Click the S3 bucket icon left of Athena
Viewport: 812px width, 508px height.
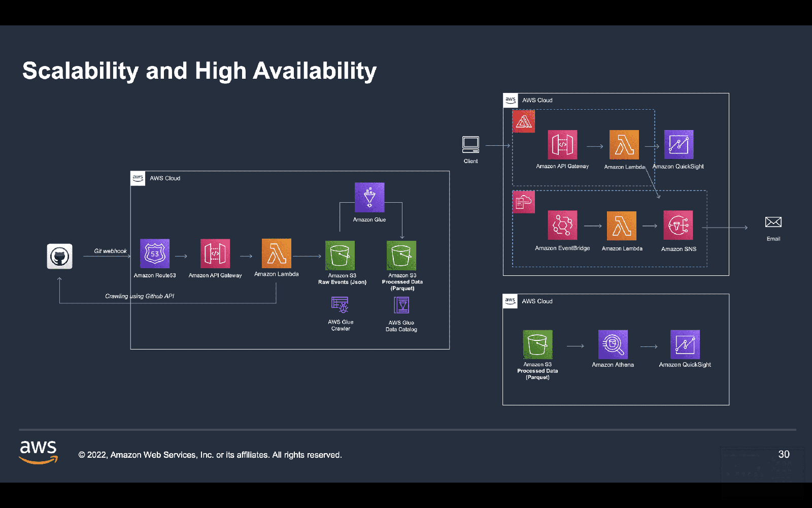tap(537, 344)
